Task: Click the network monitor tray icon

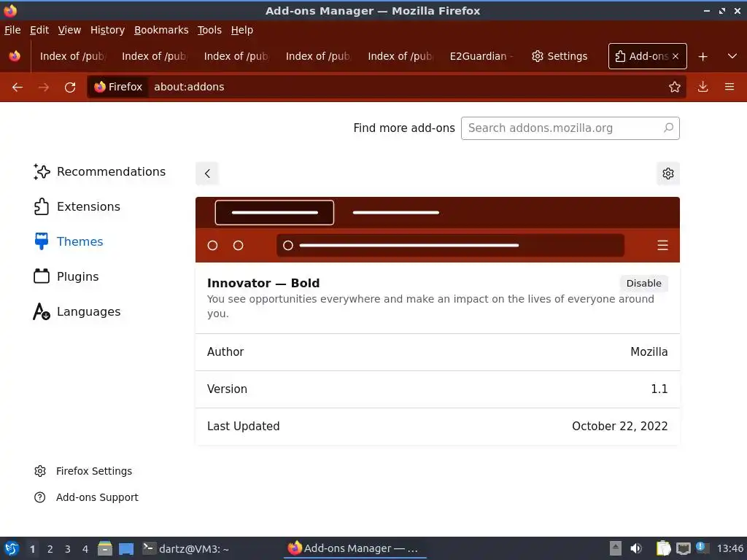Action: 683,548
